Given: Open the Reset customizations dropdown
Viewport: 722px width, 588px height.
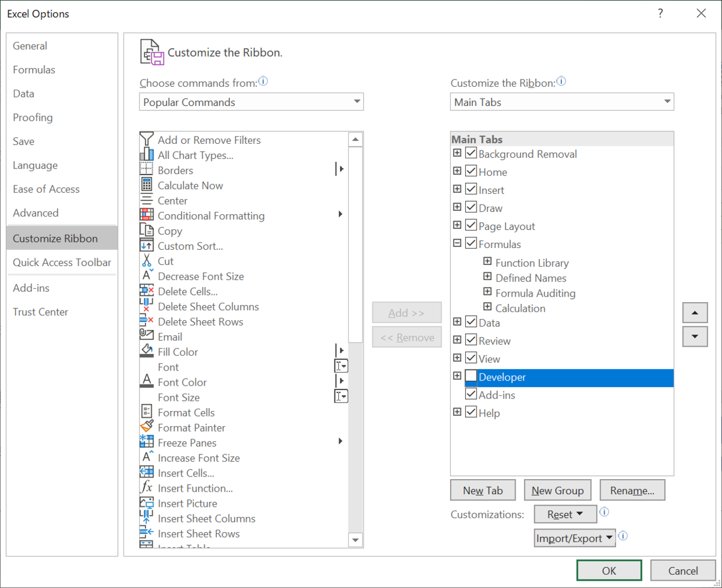Looking at the screenshot, I should (x=566, y=514).
